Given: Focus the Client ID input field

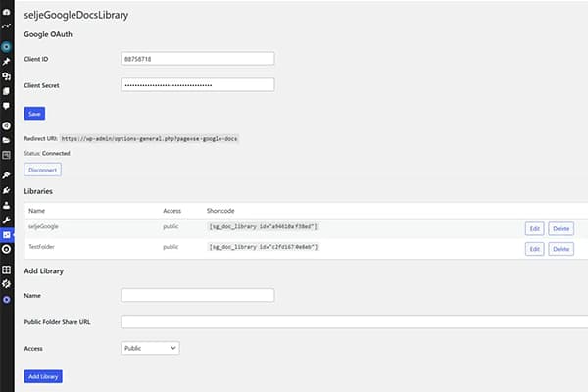Looking at the screenshot, I should click(197, 59).
